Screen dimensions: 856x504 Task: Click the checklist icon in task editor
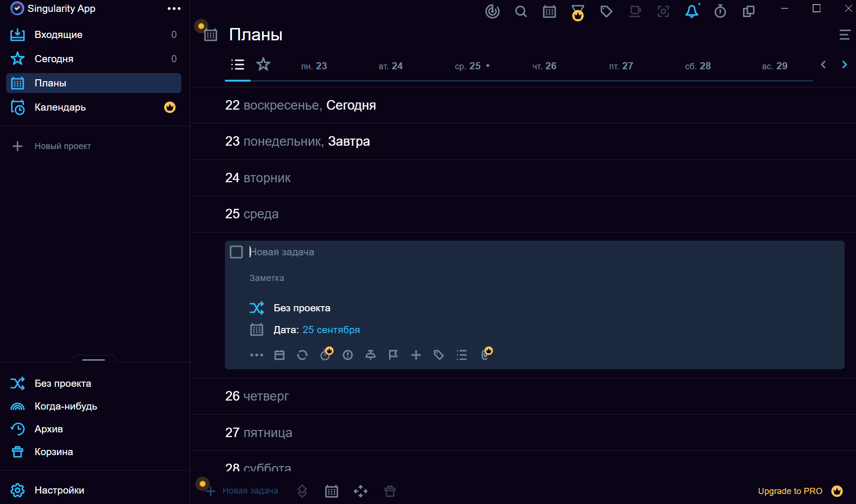462,355
